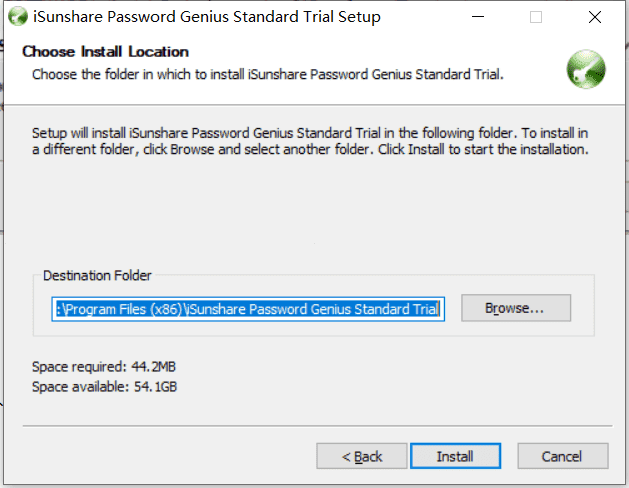
Task: Click the grayed-out maximize button
Action: pos(536,17)
